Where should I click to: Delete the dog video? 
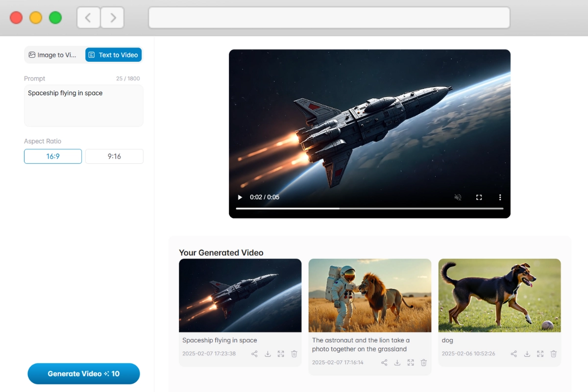(553, 353)
